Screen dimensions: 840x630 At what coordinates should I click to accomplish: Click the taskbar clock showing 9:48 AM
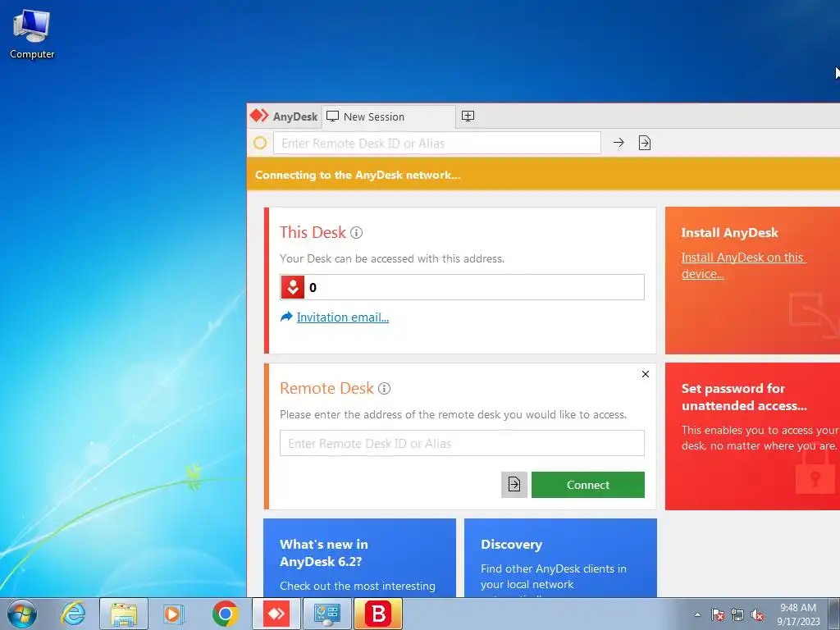pos(798,614)
